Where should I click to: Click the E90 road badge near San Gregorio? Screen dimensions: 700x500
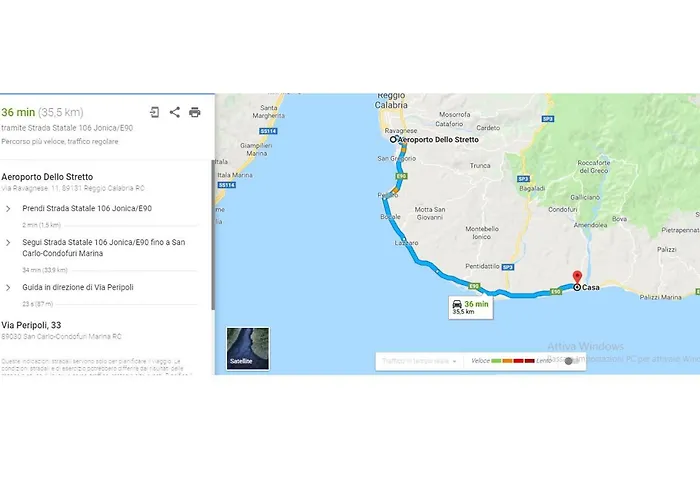click(401, 176)
